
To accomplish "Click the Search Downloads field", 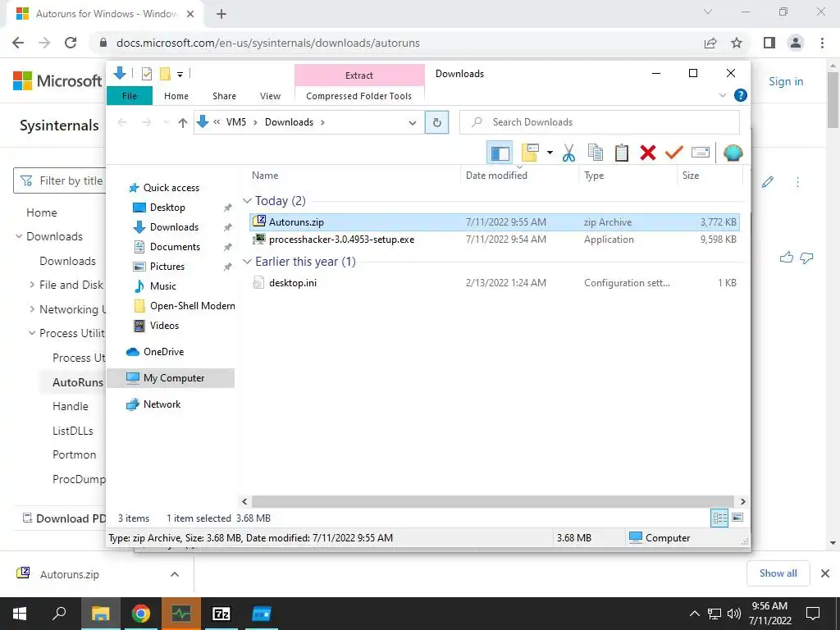I will point(600,122).
